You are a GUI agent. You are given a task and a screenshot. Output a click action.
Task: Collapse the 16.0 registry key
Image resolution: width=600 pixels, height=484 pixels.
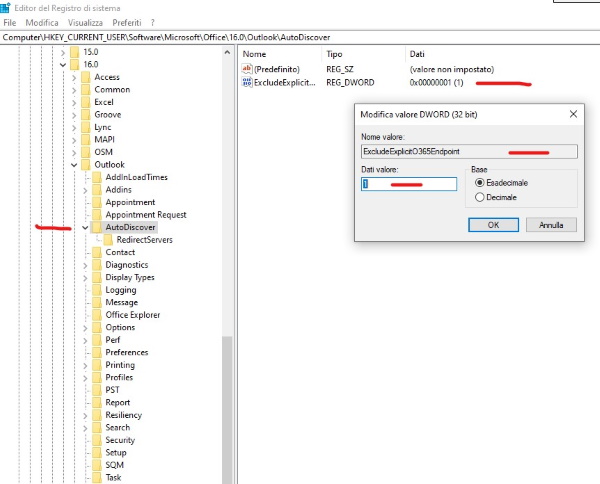click(x=63, y=65)
